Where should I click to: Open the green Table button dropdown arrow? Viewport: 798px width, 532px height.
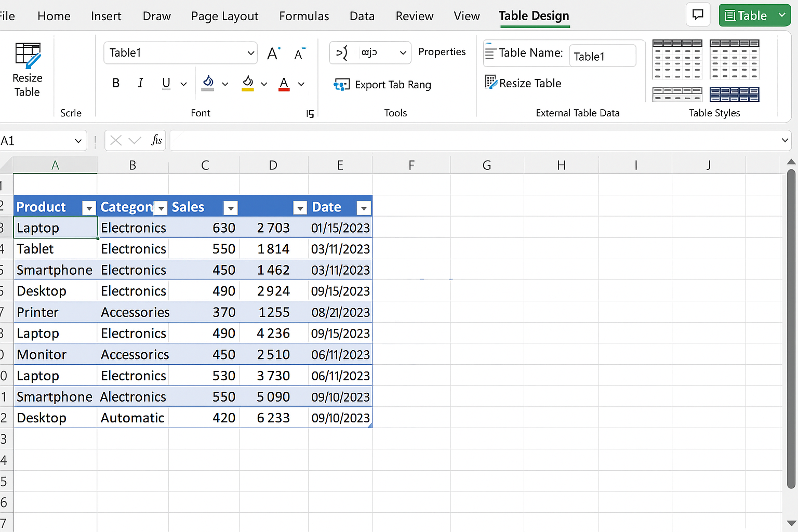point(782,15)
